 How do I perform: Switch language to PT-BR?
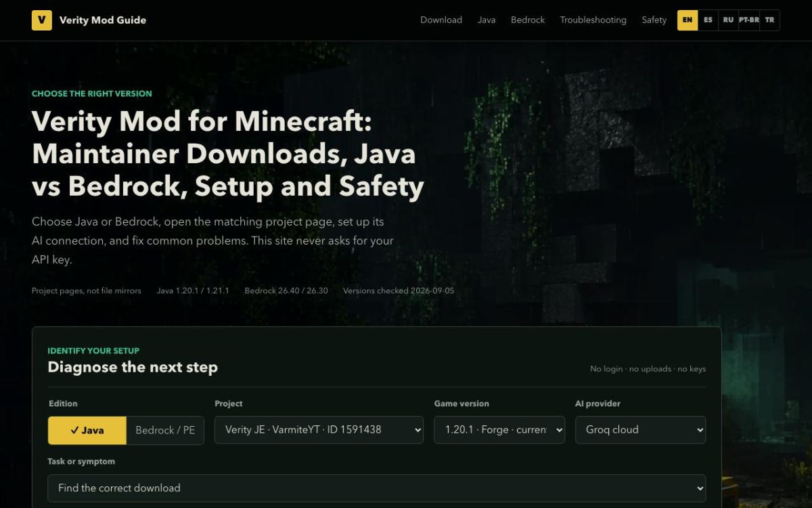[749, 20]
